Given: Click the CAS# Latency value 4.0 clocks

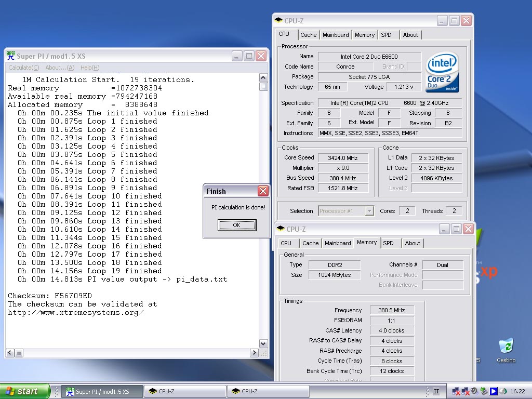Looking at the screenshot, I should tap(392, 330).
